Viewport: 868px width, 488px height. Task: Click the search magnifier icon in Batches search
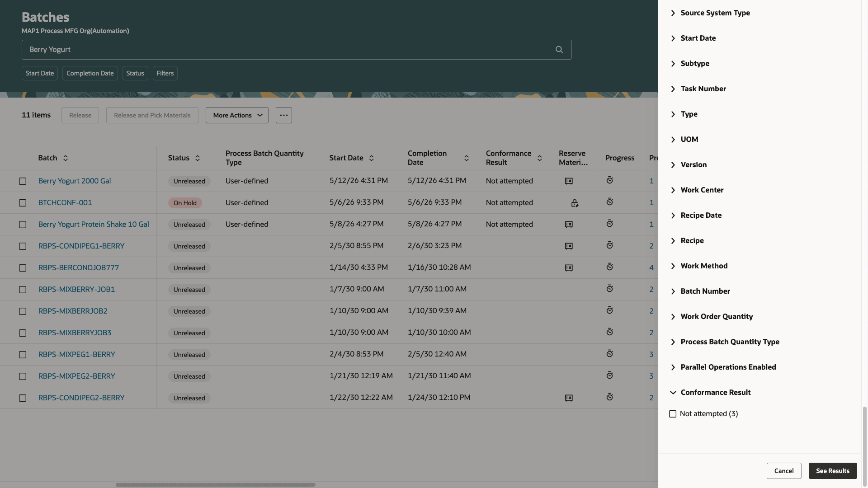(x=559, y=50)
